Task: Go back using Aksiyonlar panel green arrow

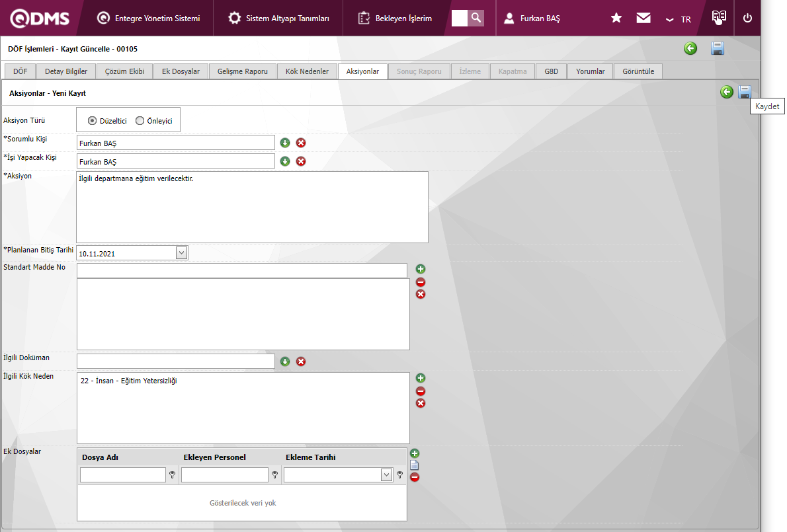Action: [727, 92]
